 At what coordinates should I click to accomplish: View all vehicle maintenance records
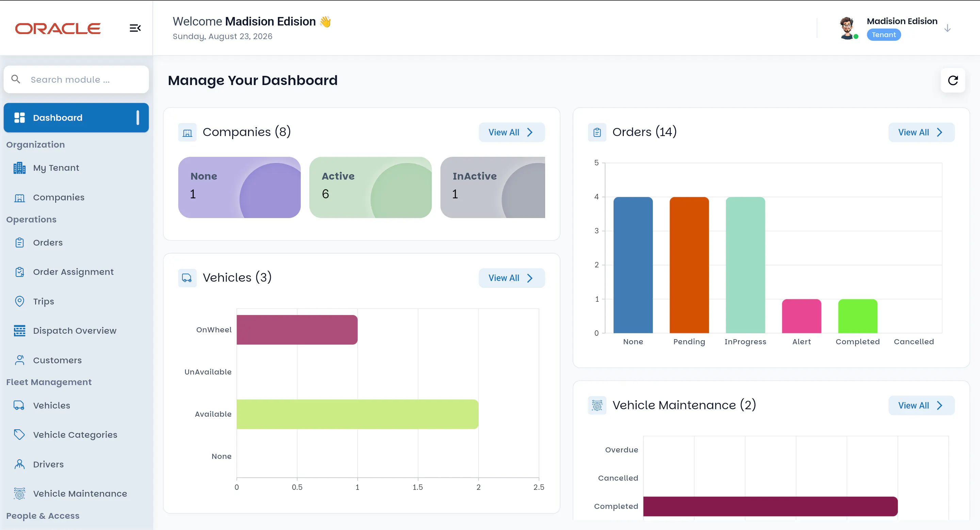pyautogui.click(x=921, y=405)
